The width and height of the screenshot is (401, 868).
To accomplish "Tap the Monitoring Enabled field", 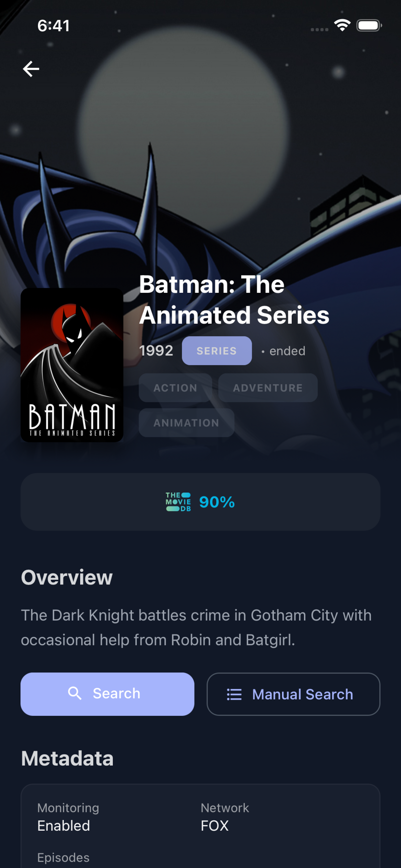I will (68, 817).
